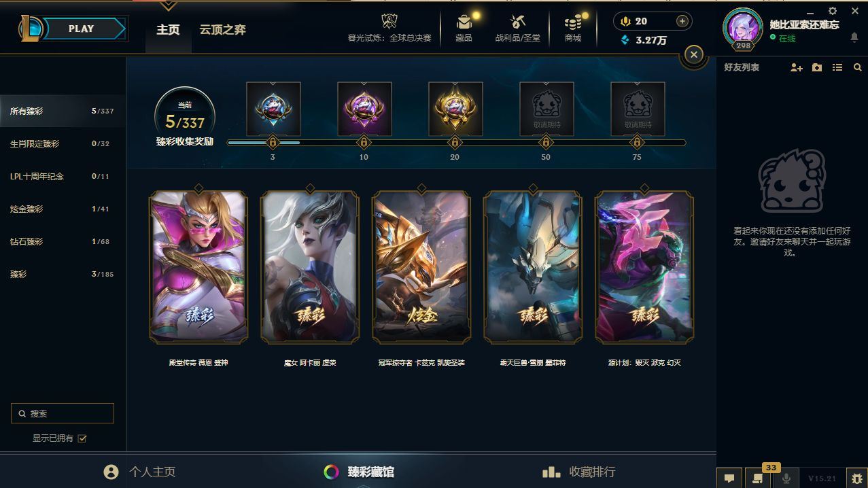Open the chat bubble icon

729,478
